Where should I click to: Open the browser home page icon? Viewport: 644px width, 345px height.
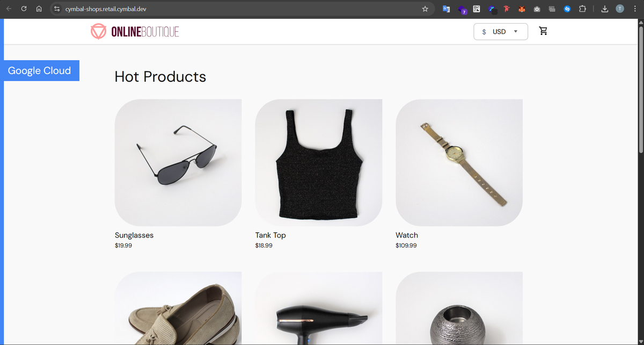tap(39, 9)
